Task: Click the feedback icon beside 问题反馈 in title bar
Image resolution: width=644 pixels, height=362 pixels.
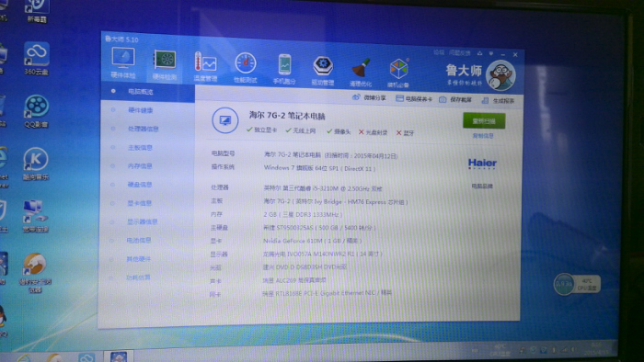Action: coord(479,53)
